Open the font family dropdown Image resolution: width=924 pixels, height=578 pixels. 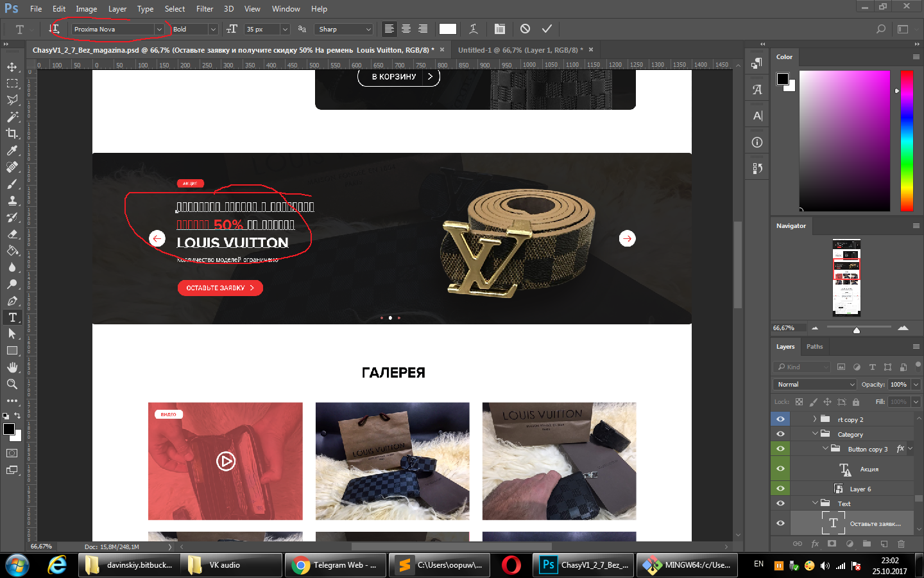(x=158, y=30)
